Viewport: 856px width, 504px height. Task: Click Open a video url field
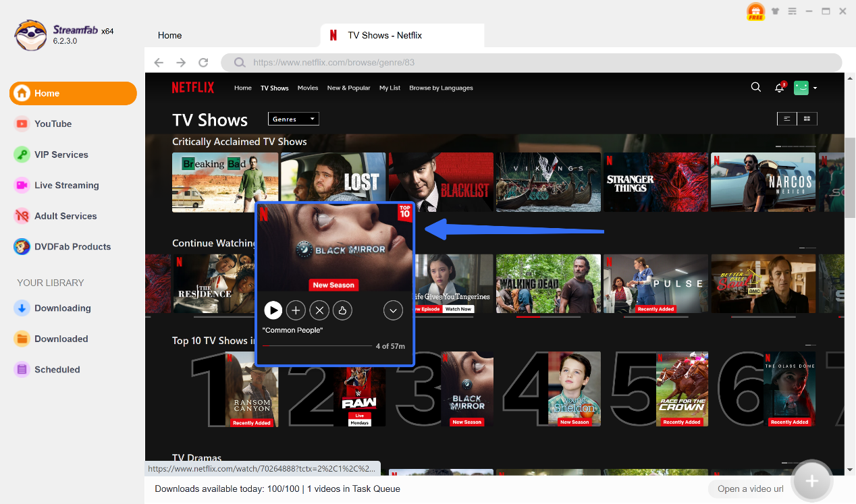coord(751,489)
